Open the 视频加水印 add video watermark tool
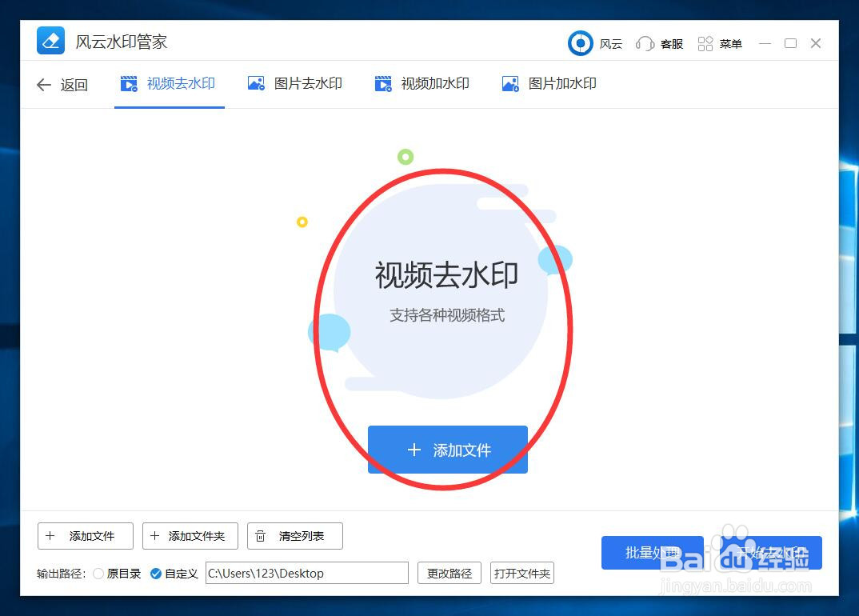The width and height of the screenshot is (859, 616). [x=422, y=83]
